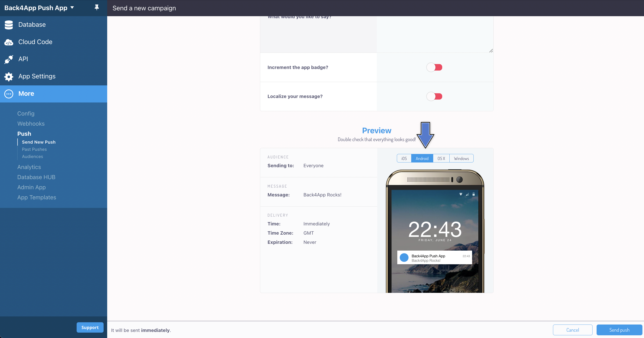The height and width of the screenshot is (338, 644).
Task: Toggle the sidebar pin icon
Action: [97, 7]
